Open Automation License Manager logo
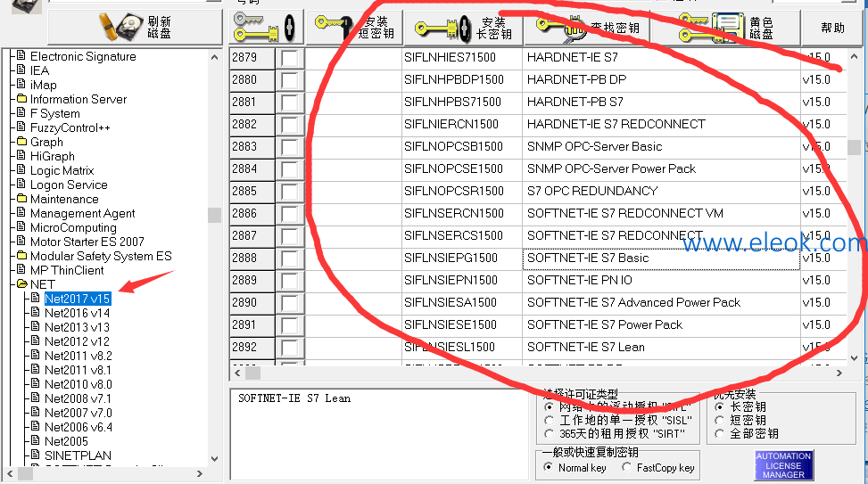The height and width of the screenshot is (484, 868). pos(783,465)
